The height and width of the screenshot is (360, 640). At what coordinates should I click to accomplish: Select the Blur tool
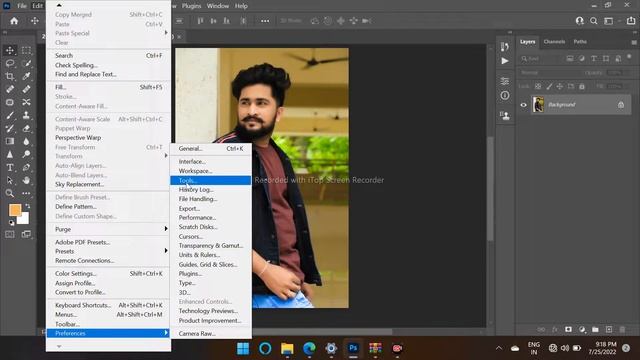26,141
